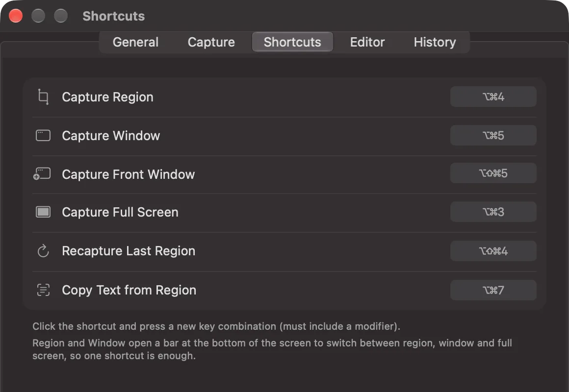Click the Capture Front Window icon
This screenshot has width=569, height=392.
42,173
